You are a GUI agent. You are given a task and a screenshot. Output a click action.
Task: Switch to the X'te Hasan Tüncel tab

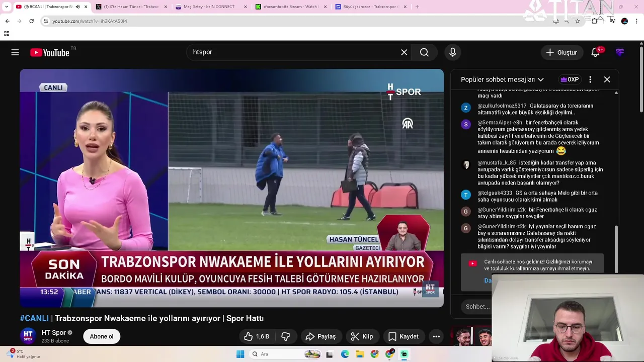[x=131, y=7]
